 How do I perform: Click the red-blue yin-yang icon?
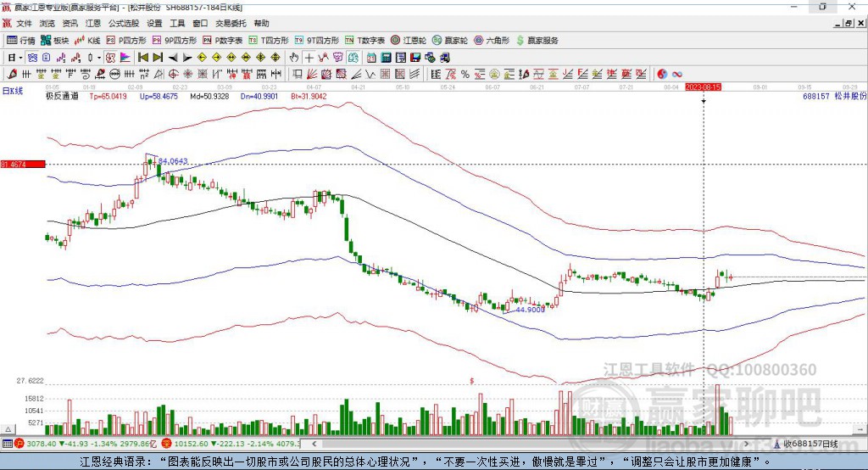coord(662,74)
